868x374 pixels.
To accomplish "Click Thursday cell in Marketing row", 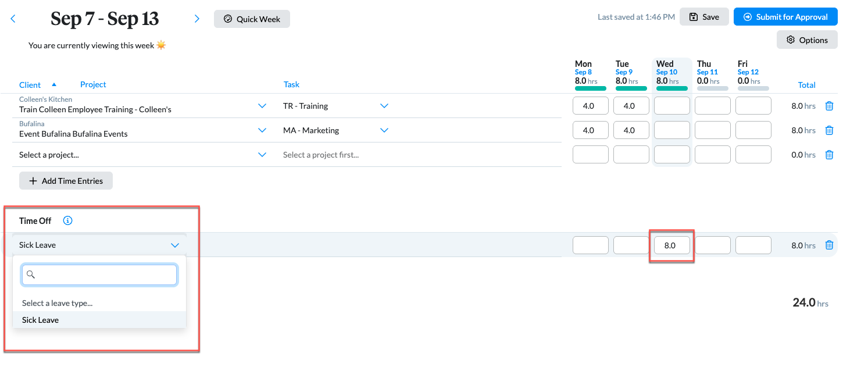I will 713,130.
